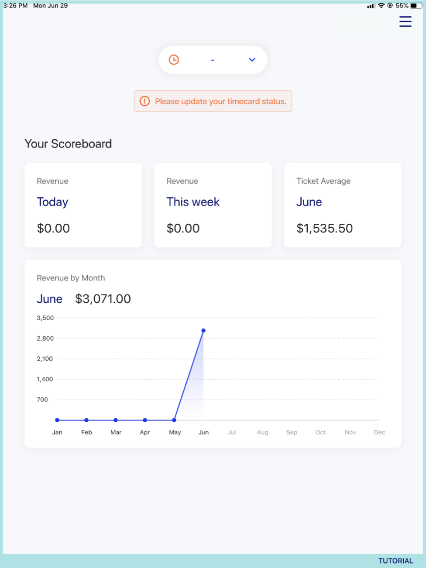The image size is (426, 568).
Task: Expand the timecard status dropdown chevron
Action: coord(252,60)
